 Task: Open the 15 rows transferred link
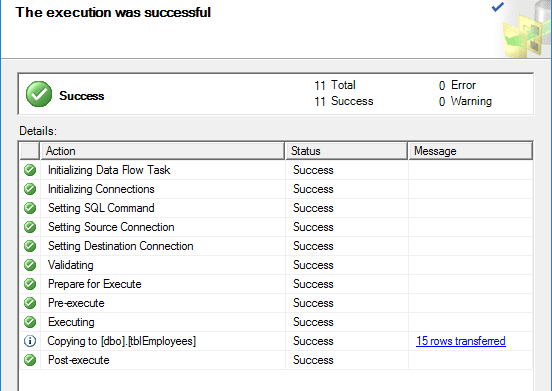coord(461,341)
